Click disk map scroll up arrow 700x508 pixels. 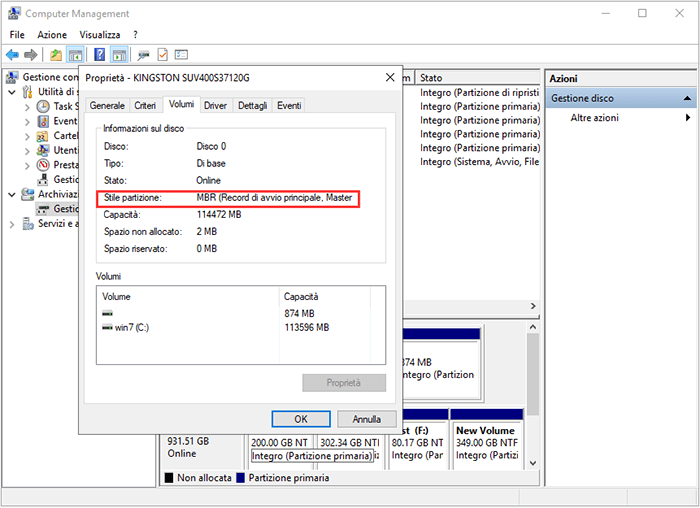[x=533, y=327]
